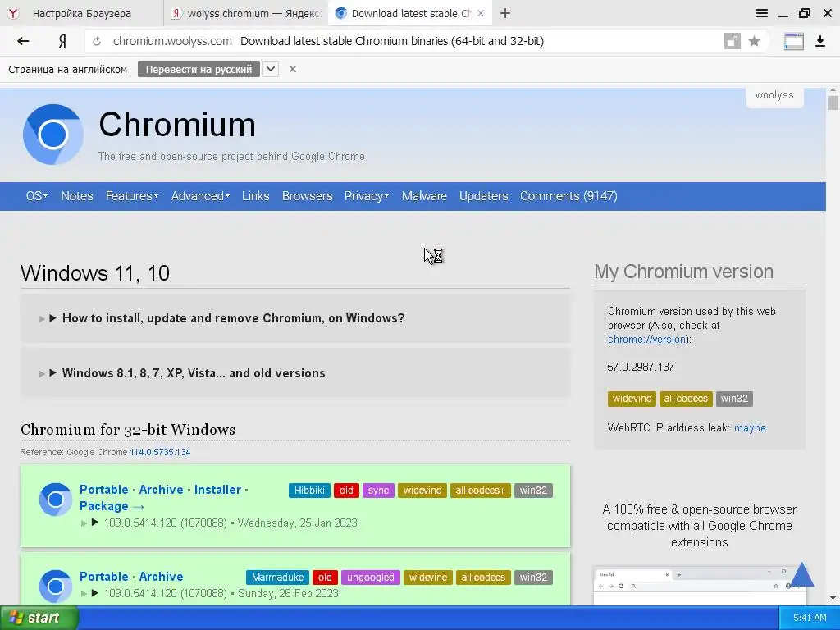Open Malware in the navigation bar

point(424,196)
